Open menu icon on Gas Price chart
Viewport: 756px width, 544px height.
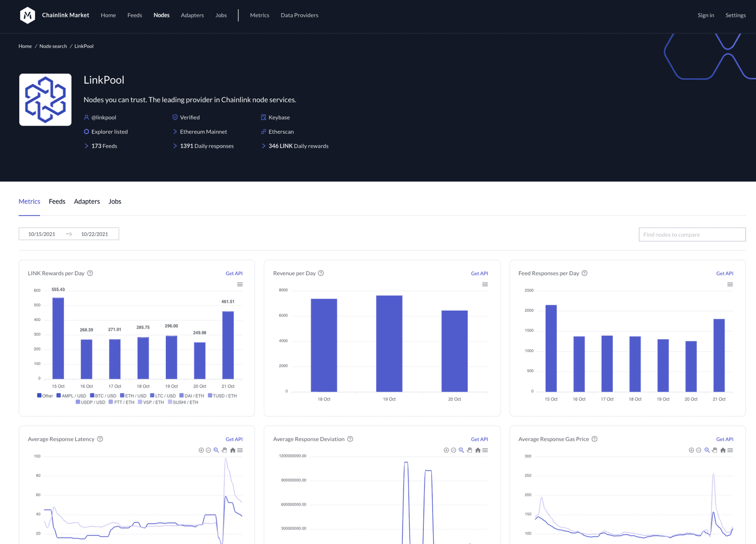[730, 450]
